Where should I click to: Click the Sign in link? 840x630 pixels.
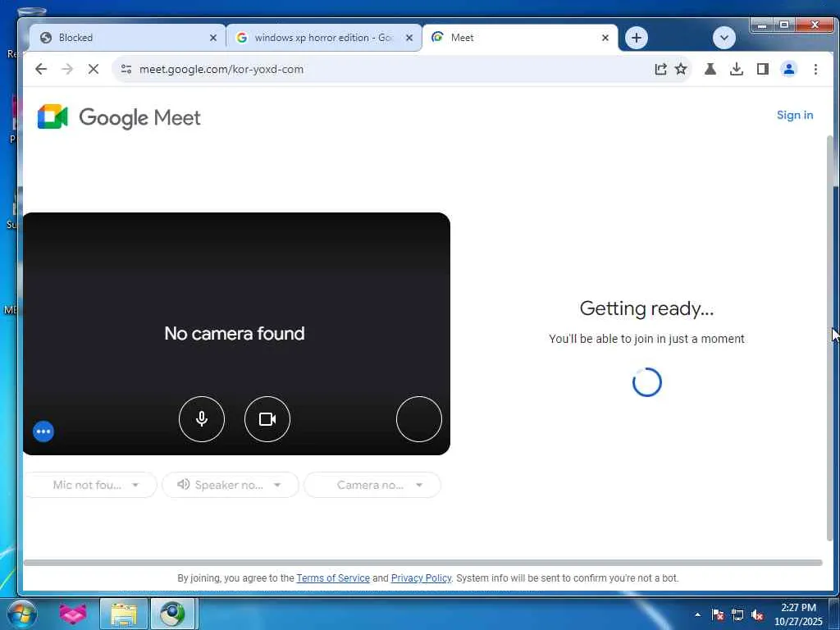[x=794, y=115]
